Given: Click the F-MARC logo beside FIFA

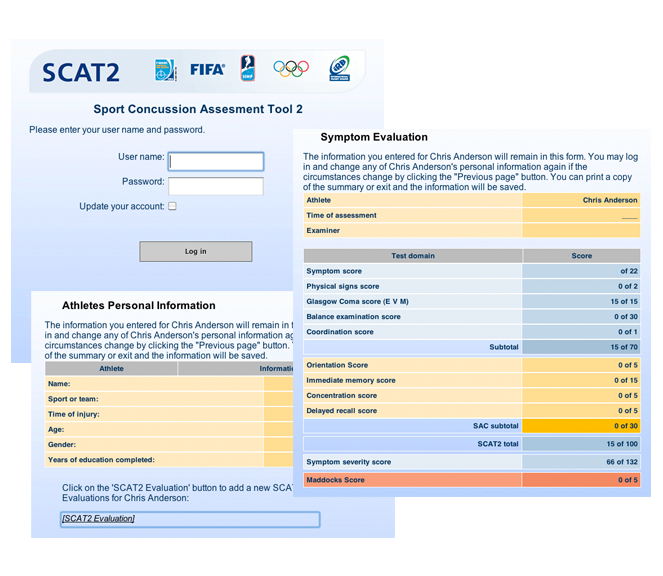Looking at the screenshot, I should click(x=165, y=70).
